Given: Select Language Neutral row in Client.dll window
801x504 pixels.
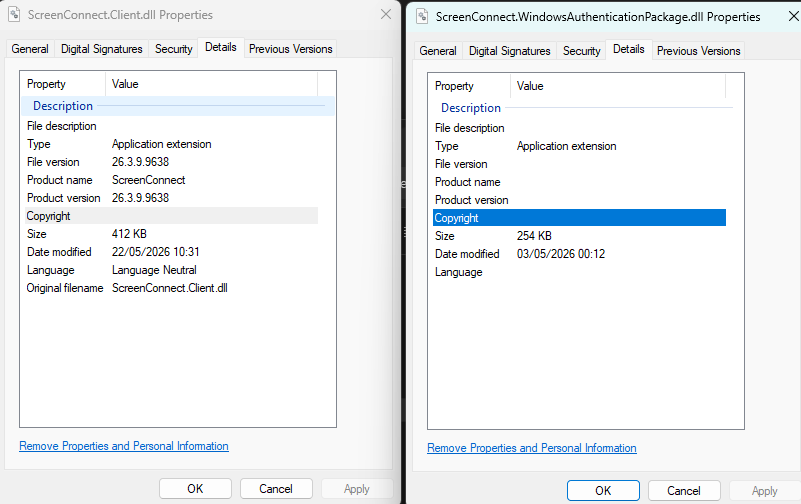Looking at the screenshot, I should (171, 270).
